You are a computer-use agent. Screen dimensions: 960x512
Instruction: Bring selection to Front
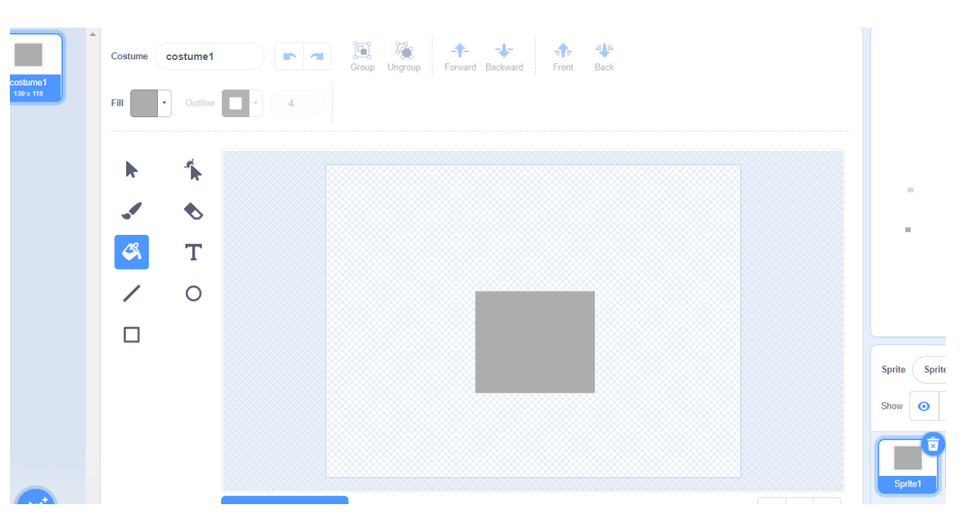(563, 56)
